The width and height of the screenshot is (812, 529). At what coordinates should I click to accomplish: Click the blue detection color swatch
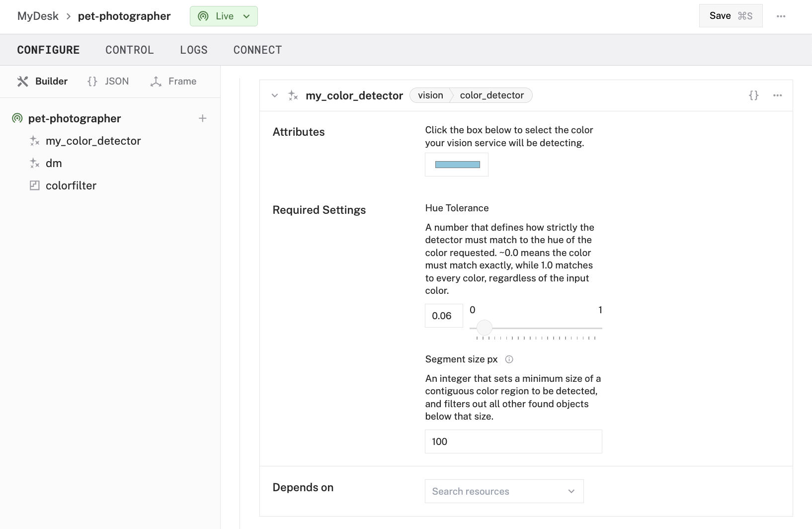coord(457,165)
